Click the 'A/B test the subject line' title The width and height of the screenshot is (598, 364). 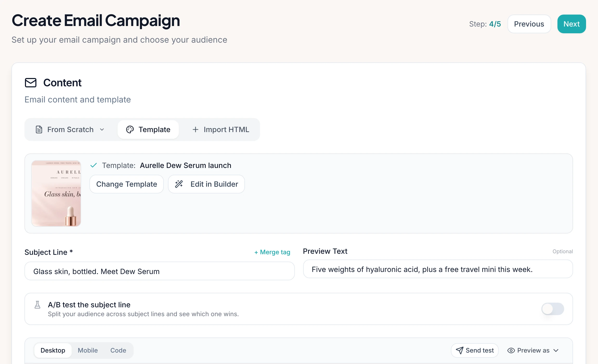[x=89, y=305]
